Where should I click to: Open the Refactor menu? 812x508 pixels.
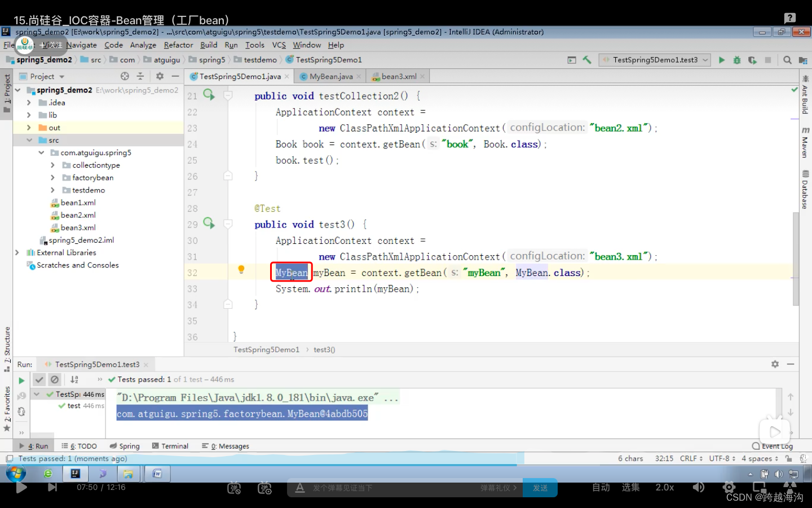tap(178, 45)
